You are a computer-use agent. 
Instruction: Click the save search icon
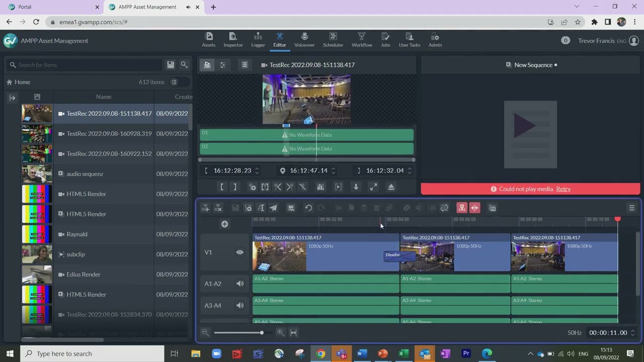[x=171, y=65]
